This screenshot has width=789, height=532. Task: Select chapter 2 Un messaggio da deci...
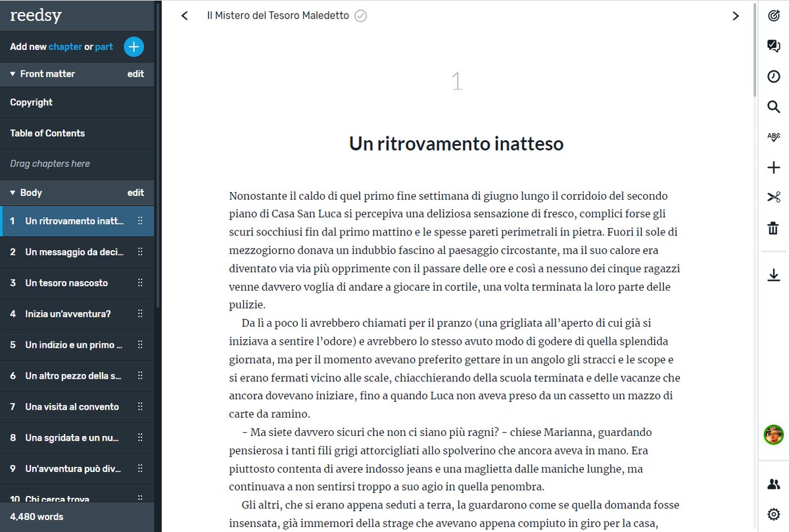point(77,252)
